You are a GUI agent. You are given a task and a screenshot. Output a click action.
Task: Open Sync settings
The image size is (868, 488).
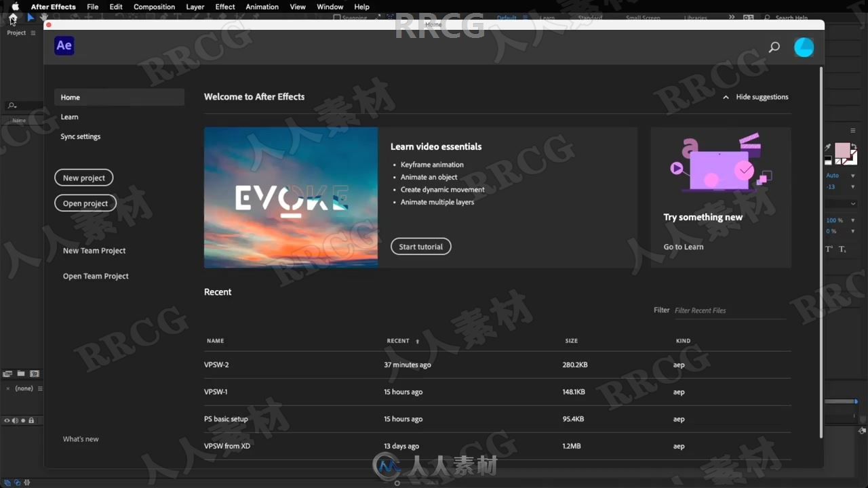80,136
